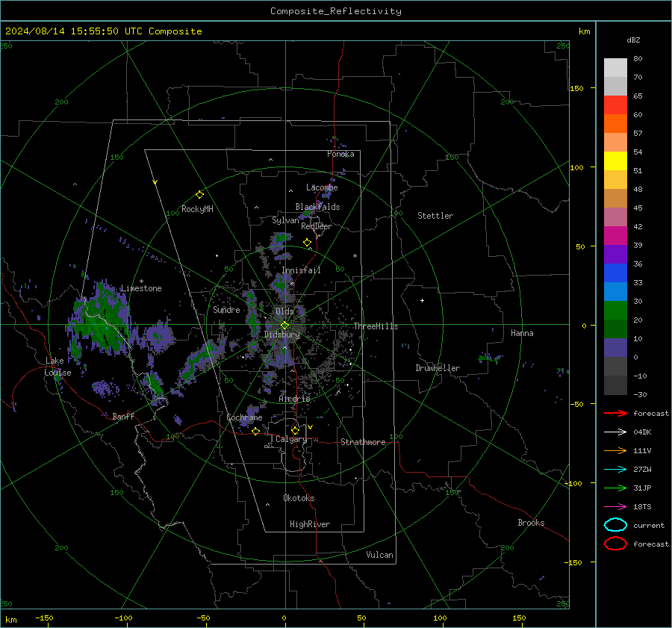The width and height of the screenshot is (672, 628).
Task: Click the Olds town label
Action: point(284,311)
